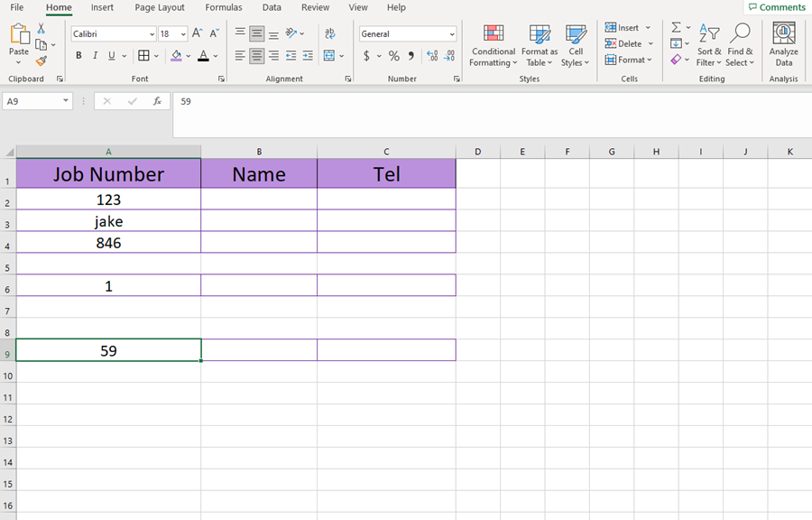Toggle Middle Align
The width and height of the screenshot is (812, 520).
click(x=256, y=33)
